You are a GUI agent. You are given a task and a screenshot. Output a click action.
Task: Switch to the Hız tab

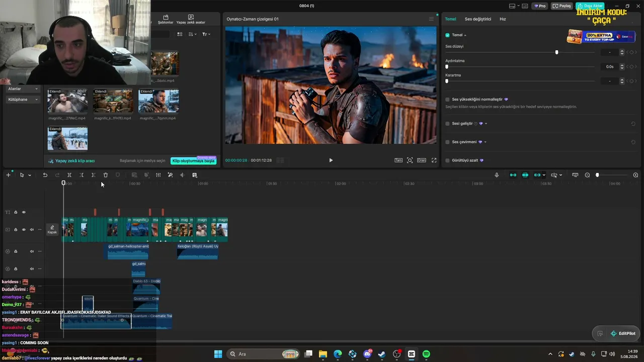tap(503, 19)
